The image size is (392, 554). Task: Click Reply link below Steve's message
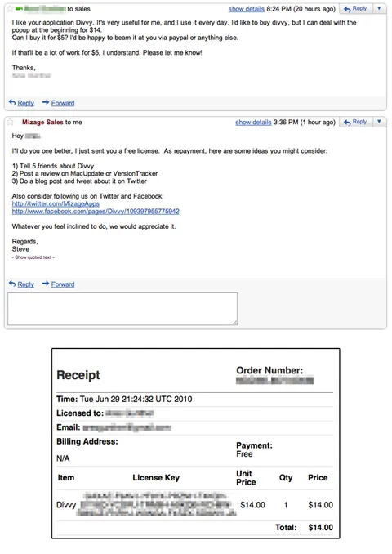click(x=26, y=284)
